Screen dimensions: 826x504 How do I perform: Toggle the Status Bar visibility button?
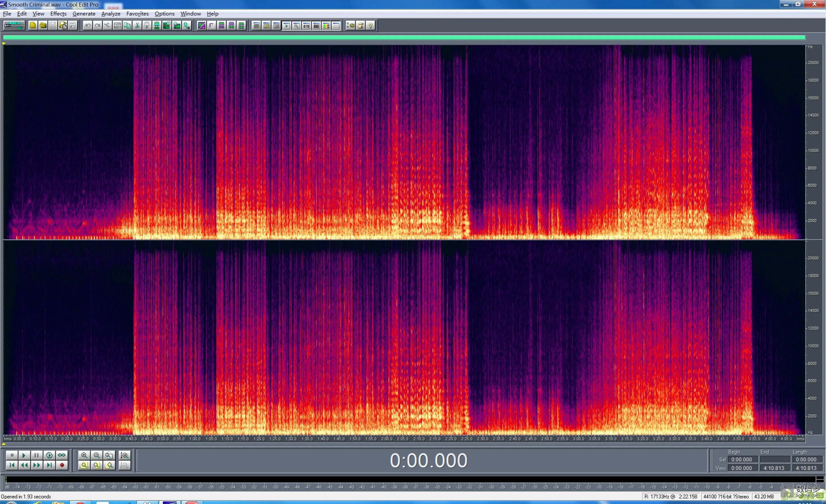point(336,26)
